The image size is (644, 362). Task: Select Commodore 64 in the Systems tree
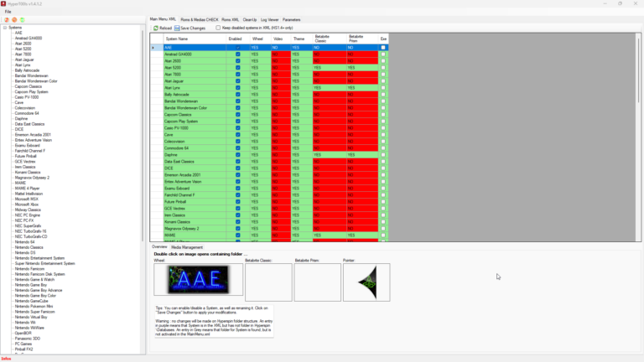tap(27, 113)
